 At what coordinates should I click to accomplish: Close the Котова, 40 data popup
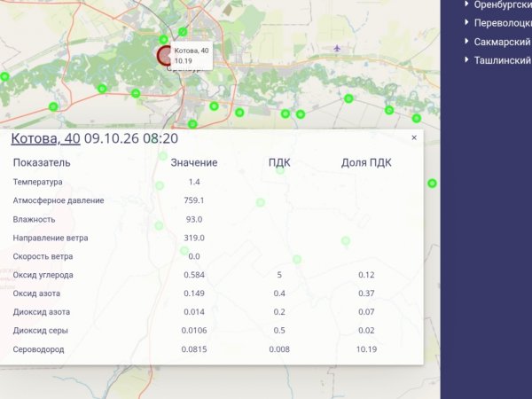point(414,137)
